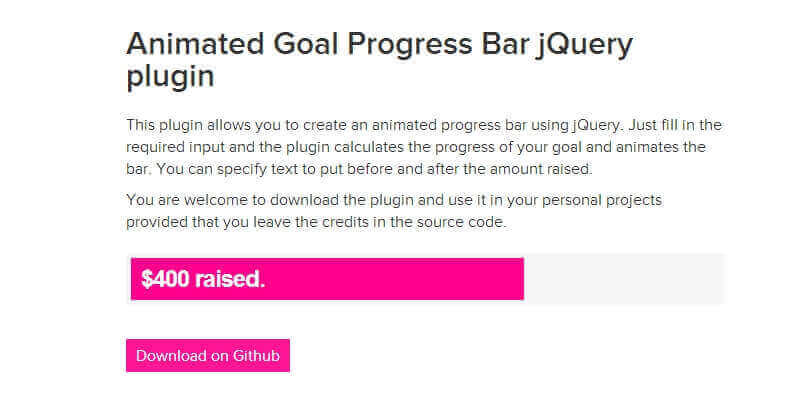Click the gray unfilled progress bar area

pos(623,279)
